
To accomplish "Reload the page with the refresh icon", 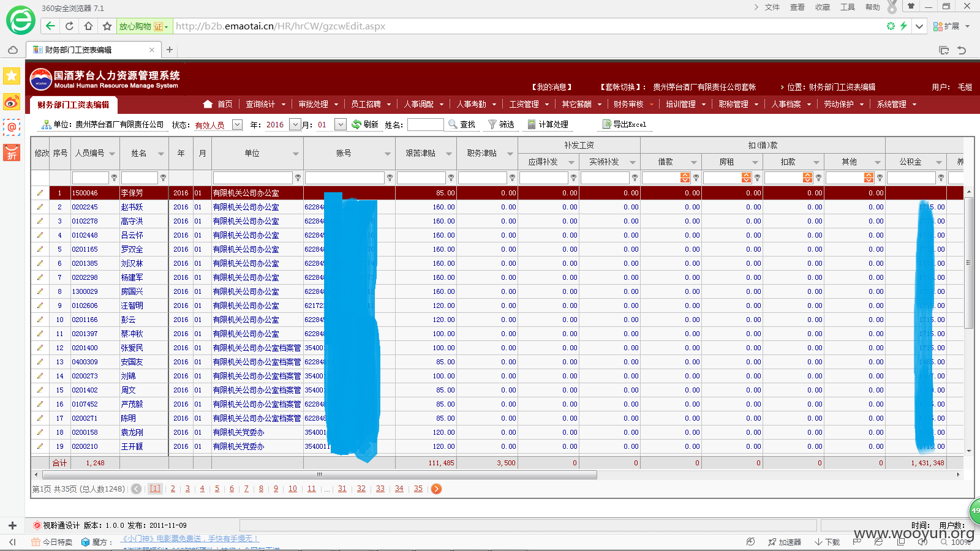I will click(x=69, y=26).
